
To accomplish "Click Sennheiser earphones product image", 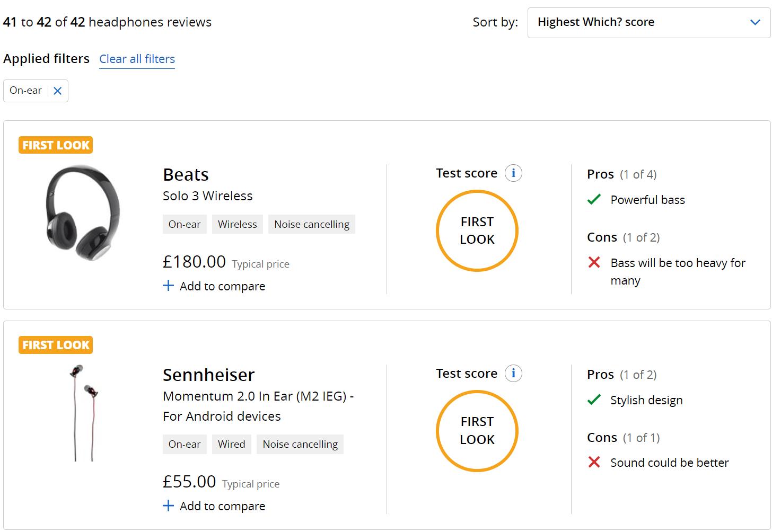I will [x=85, y=412].
